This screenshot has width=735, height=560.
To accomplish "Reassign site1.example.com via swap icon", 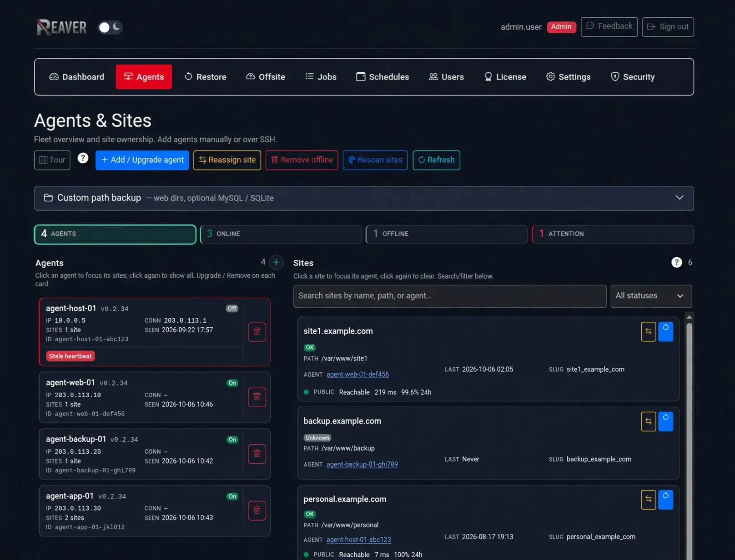I will coord(648,331).
